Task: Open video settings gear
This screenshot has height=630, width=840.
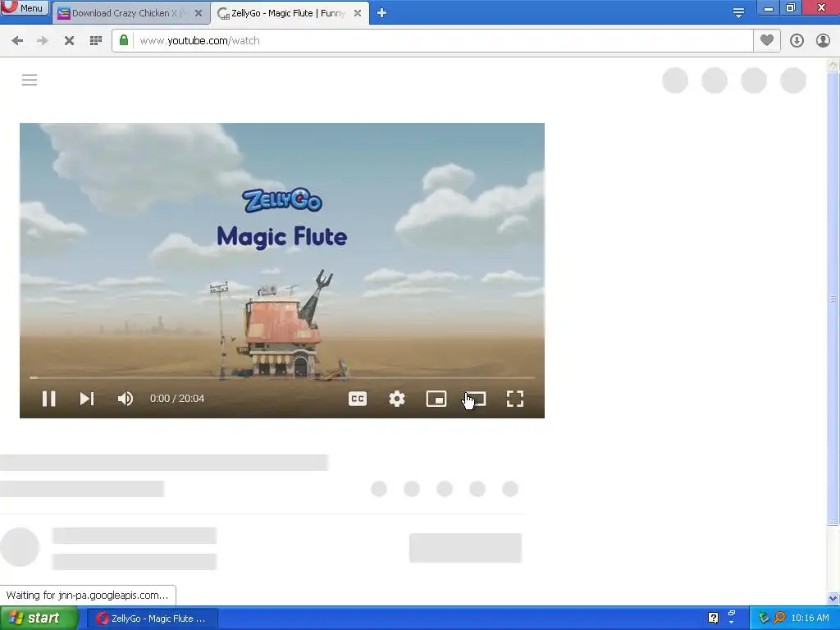Action: pos(397,399)
